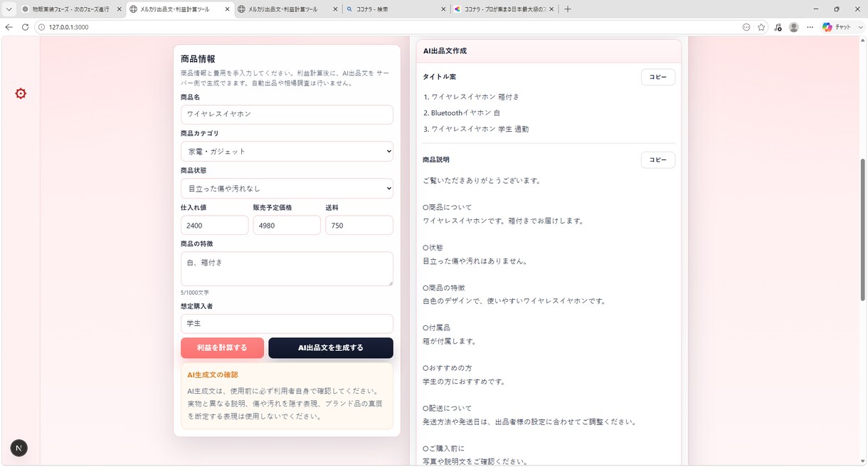
Task: Click the site info icon beside 127.0.0.1:3000
Action: coord(41,27)
